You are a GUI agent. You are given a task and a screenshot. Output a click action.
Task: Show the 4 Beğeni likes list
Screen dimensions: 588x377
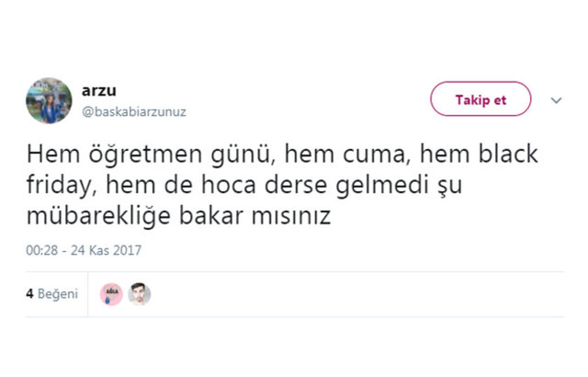click(x=53, y=294)
